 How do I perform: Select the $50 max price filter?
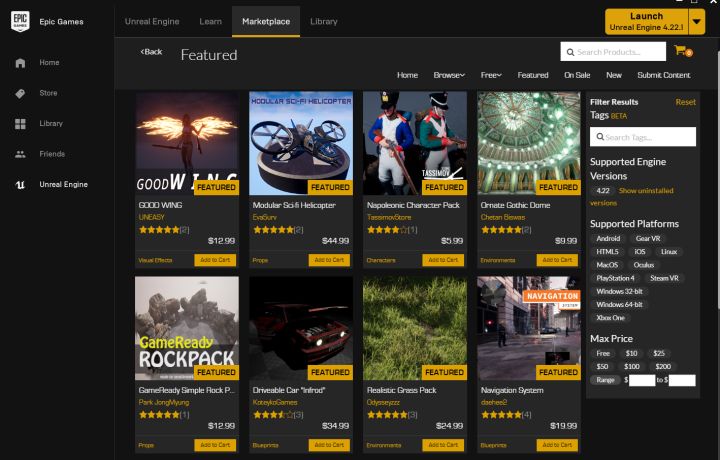(602, 367)
